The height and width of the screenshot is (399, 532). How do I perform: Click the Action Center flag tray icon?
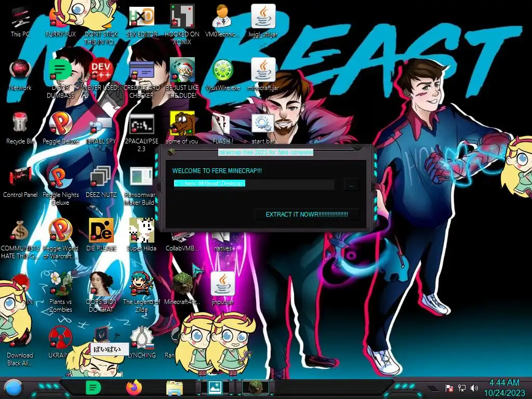click(449, 388)
